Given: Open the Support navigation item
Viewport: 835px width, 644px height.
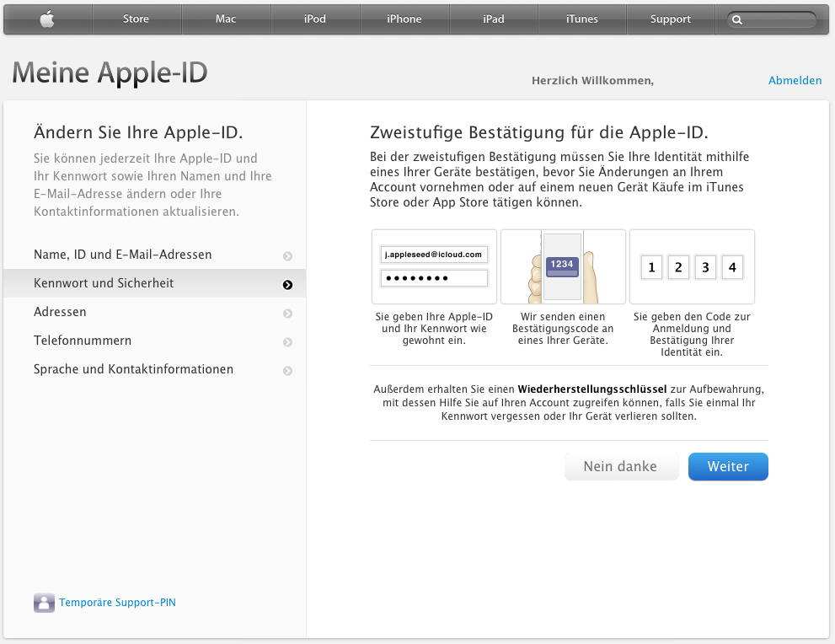Looking at the screenshot, I should click(671, 19).
